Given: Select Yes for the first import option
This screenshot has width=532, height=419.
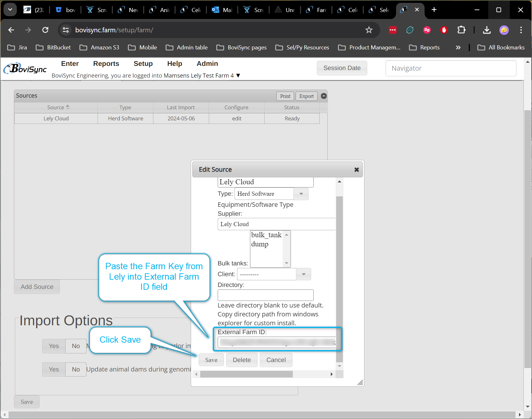Looking at the screenshot, I should click(54, 346).
